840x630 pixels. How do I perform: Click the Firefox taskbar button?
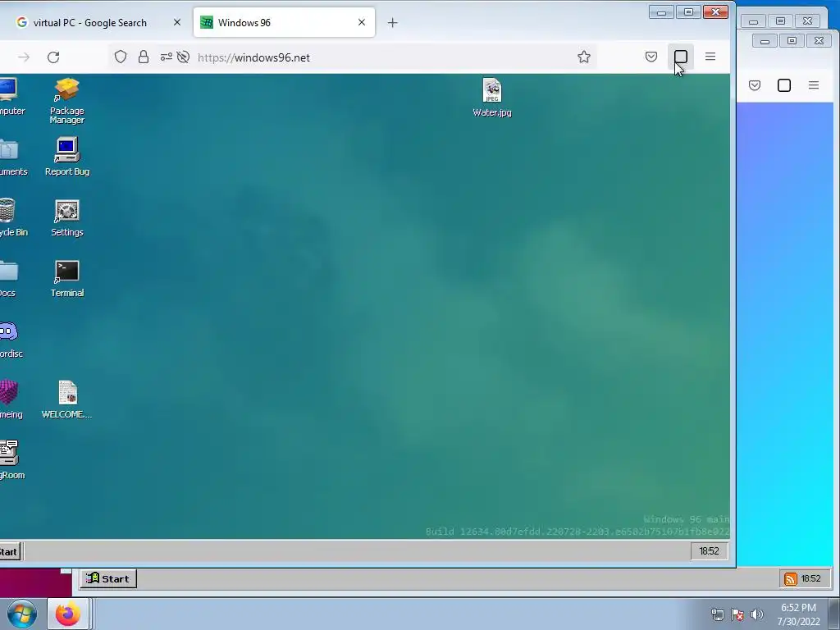[68, 614]
